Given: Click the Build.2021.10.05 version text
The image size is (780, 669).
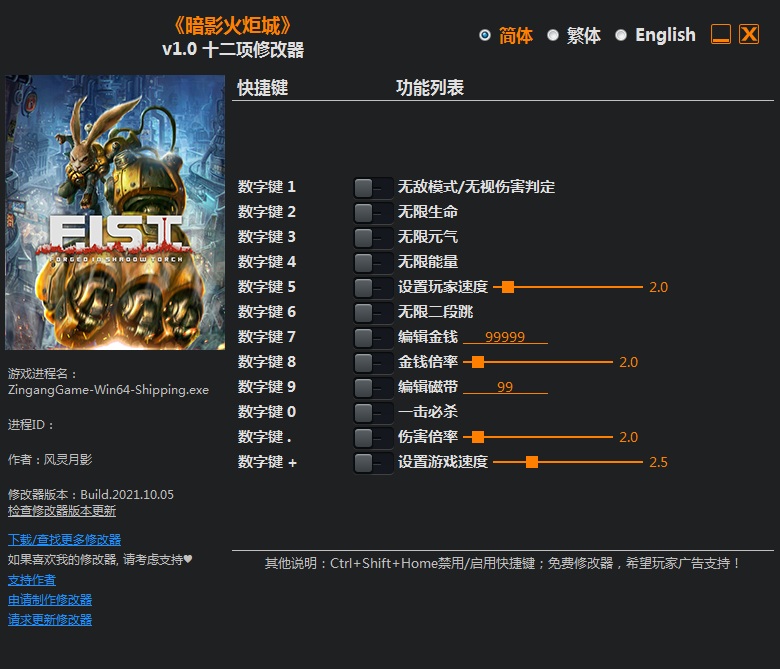Looking at the screenshot, I should point(127,494).
